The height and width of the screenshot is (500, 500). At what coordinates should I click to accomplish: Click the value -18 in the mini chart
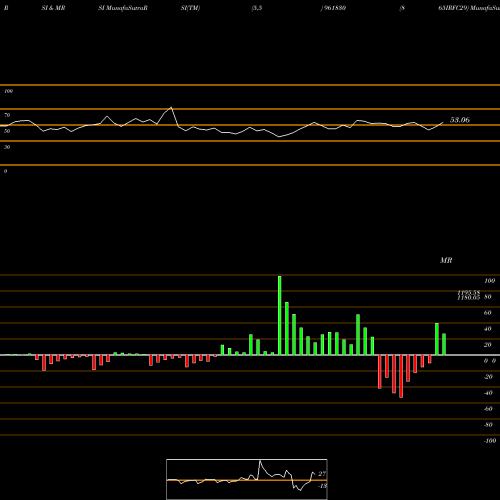[x=322, y=486]
